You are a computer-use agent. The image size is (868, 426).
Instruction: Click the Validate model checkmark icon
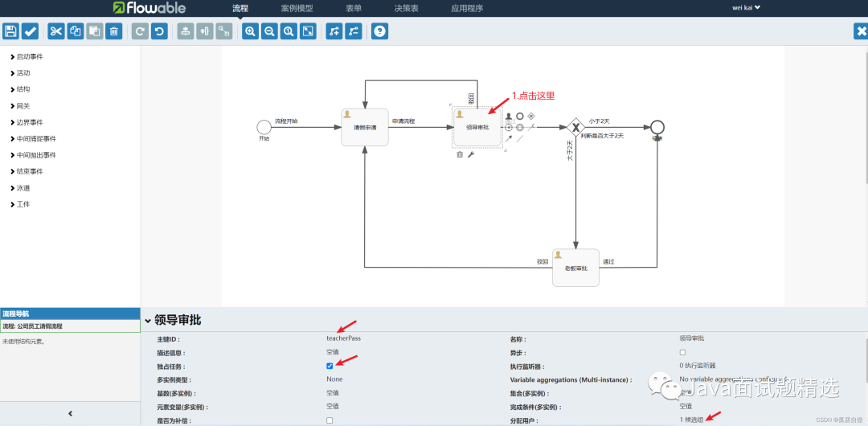tap(30, 31)
